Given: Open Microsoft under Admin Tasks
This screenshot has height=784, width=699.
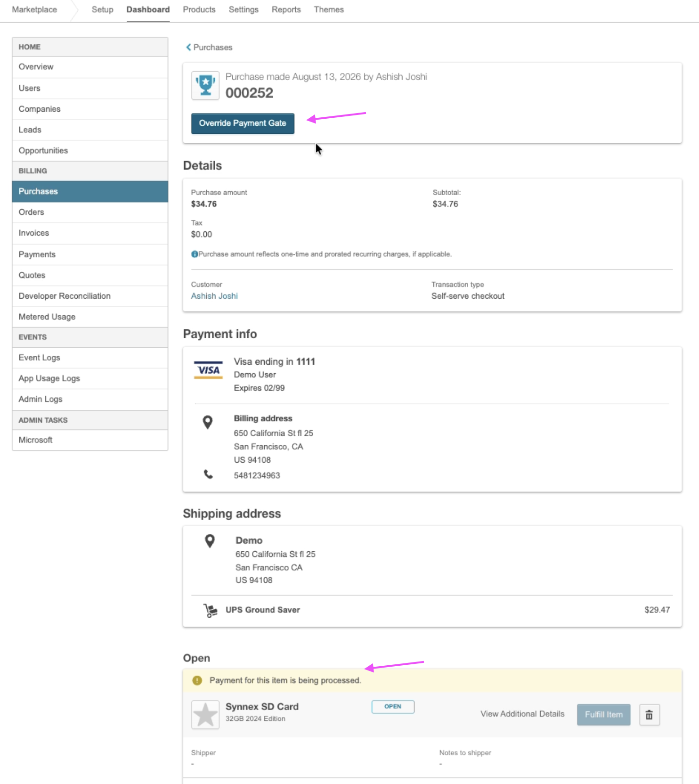Looking at the screenshot, I should coord(90,440).
